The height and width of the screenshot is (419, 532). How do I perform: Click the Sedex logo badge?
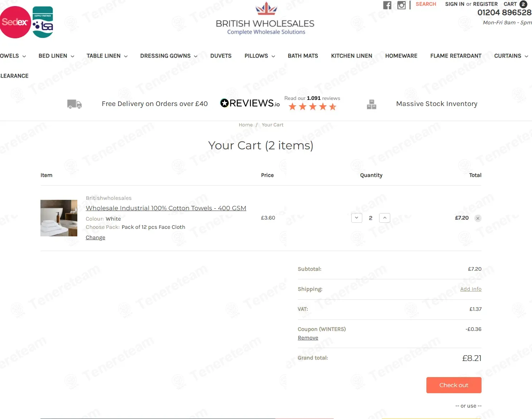point(15,22)
